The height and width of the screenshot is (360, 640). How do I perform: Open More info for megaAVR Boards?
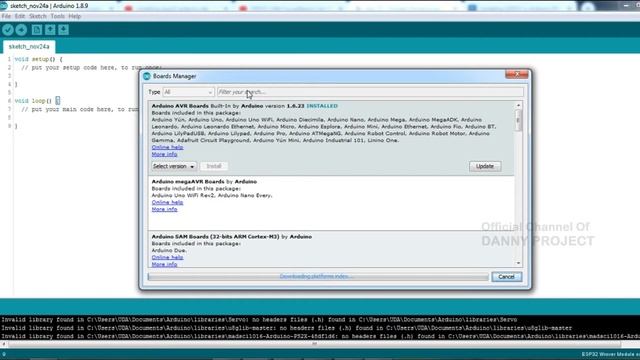pyautogui.click(x=164, y=209)
